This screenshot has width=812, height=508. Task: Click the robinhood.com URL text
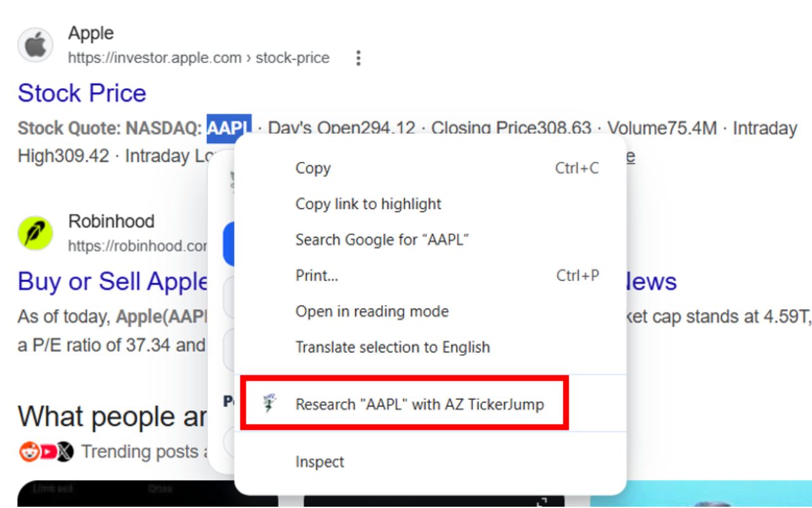138,246
